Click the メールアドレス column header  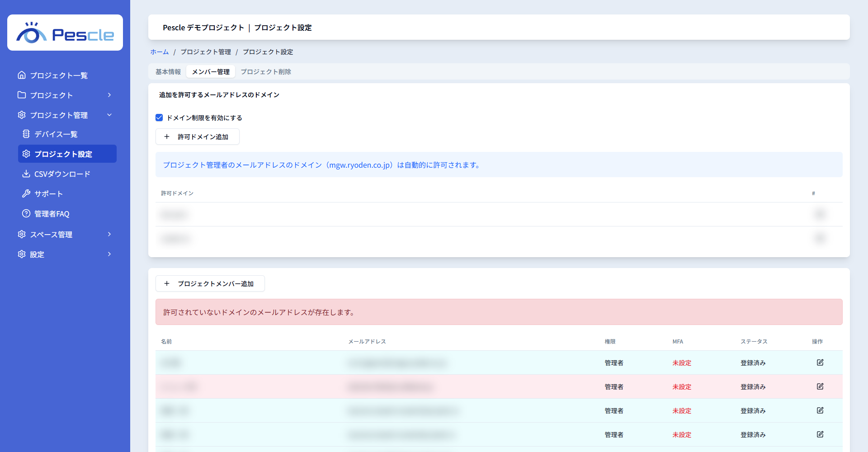point(367,341)
